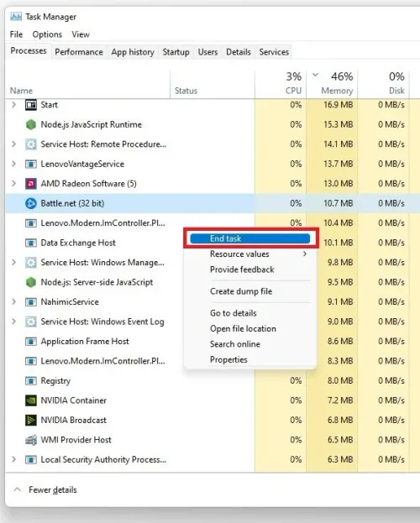Screen dimensions: 420x523
Task: Click the NVIDIA Container icon
Action: (31, 400)
